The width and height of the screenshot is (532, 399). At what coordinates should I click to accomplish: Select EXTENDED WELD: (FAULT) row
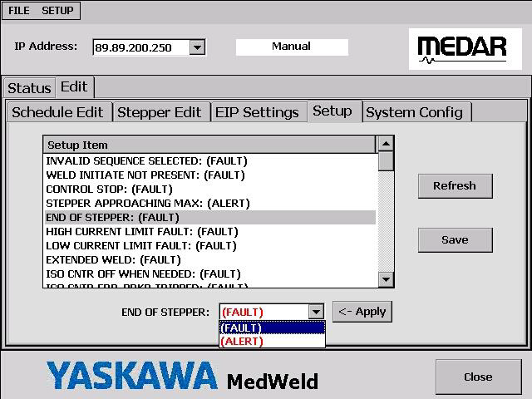tap(210, 260)
